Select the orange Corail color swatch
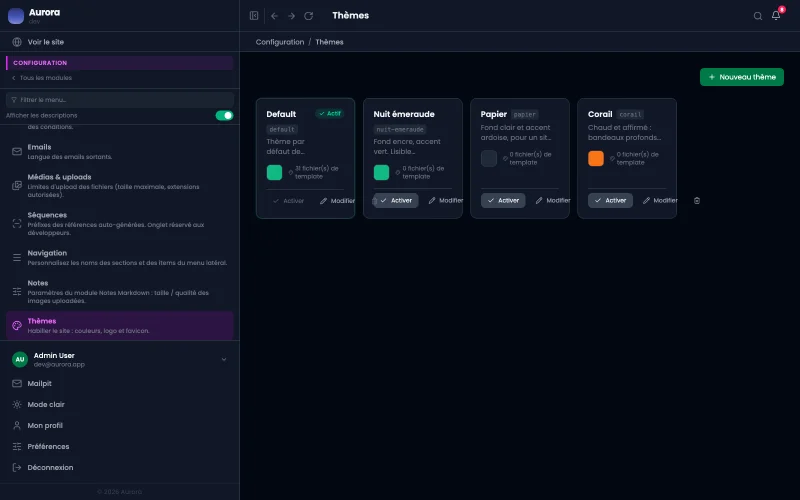 click(595, 158)
